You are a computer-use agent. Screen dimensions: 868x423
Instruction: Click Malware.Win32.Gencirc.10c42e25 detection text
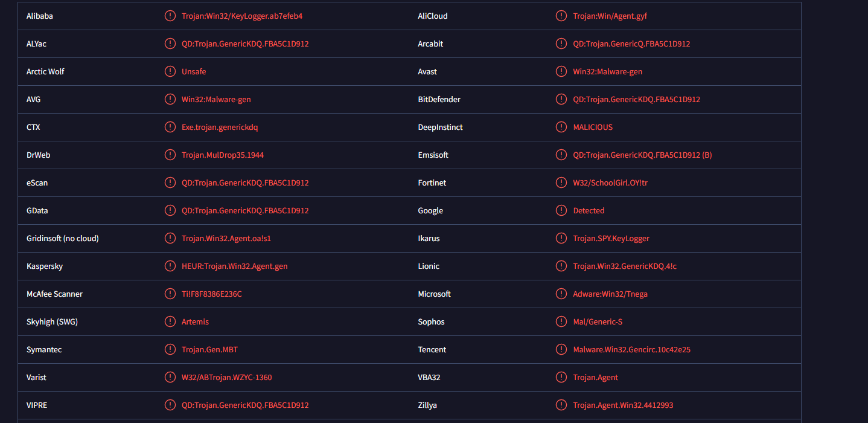[631, 349]
